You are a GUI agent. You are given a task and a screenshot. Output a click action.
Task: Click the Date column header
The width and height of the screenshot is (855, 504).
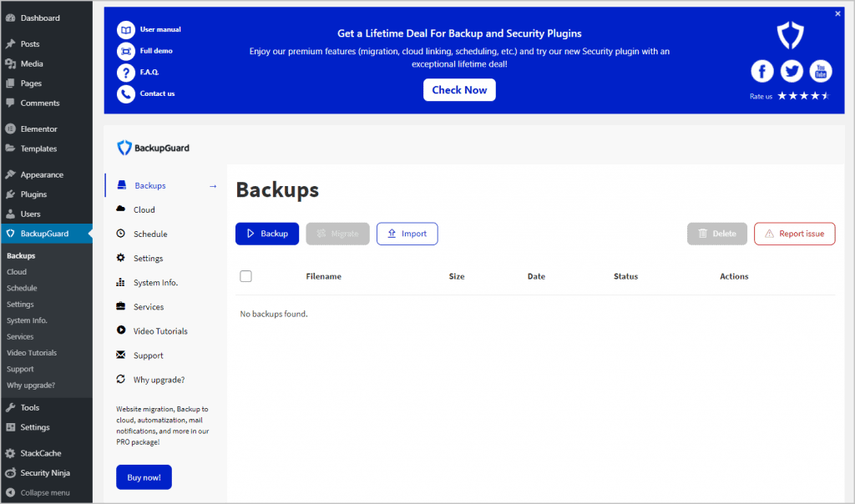coord(536,276)
